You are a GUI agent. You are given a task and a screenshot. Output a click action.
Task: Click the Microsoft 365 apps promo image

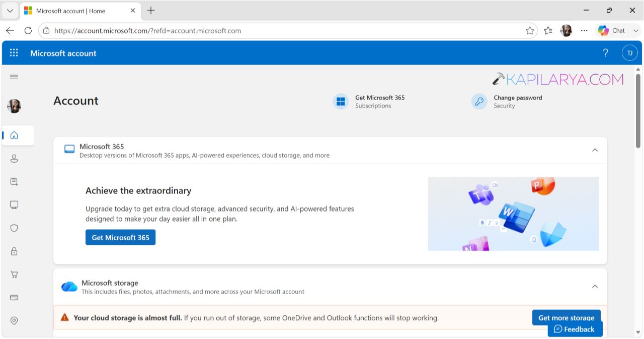tap(513, 214)
